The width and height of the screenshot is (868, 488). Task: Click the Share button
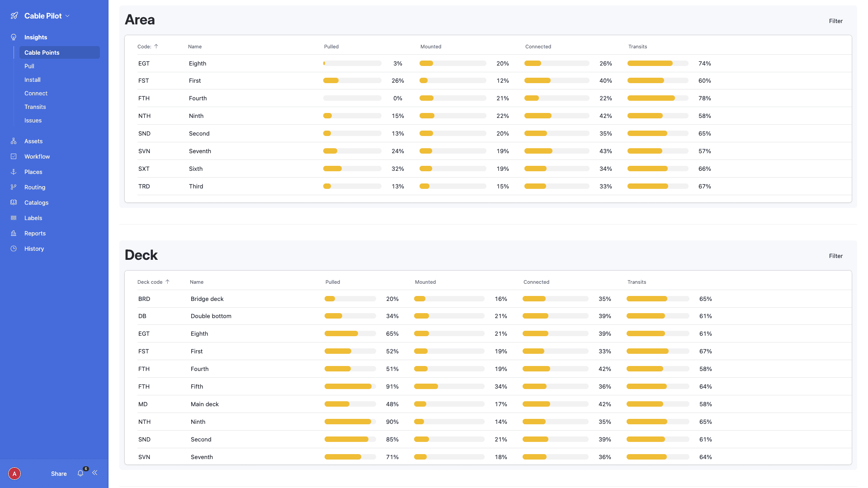coord(58,474)
